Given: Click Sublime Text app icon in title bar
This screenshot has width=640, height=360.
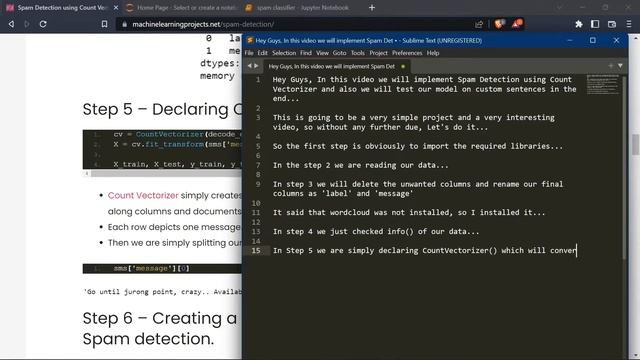Looking at the screenshot, I should [249, 40].
